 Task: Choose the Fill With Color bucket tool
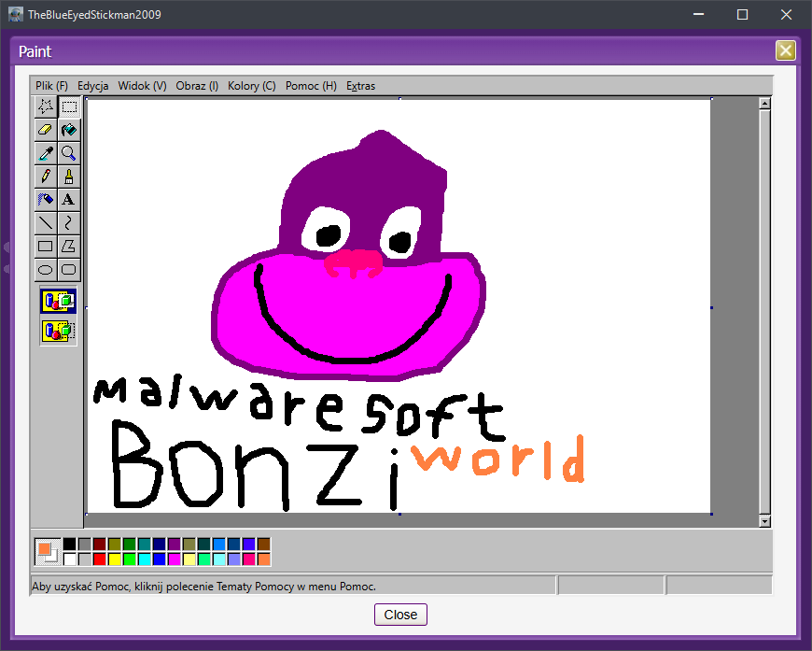(69, 130)
